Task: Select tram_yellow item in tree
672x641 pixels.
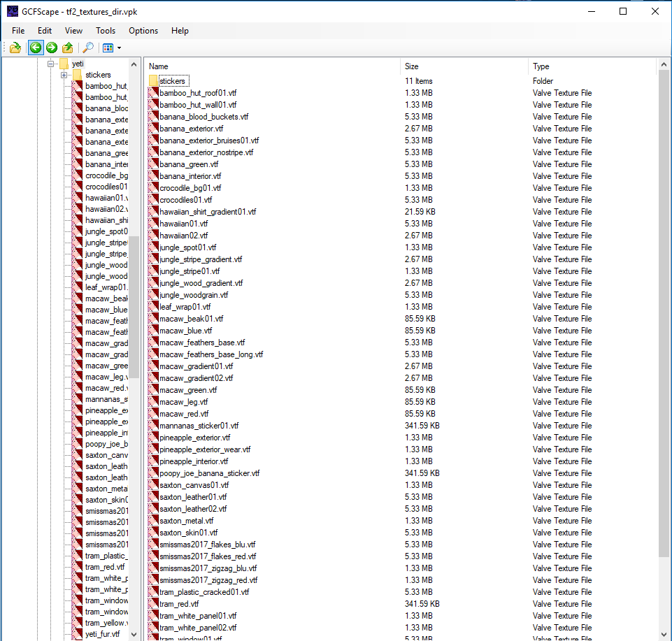Action: 106,623
